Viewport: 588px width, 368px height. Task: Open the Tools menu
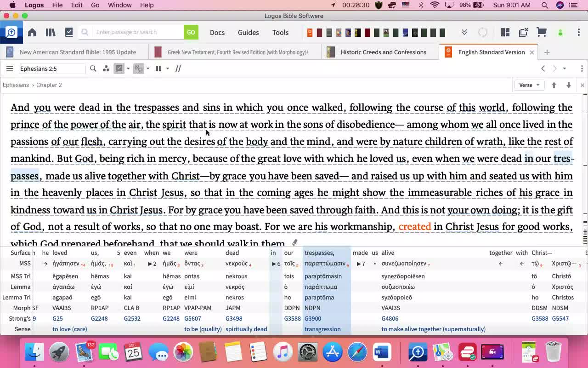280,33
